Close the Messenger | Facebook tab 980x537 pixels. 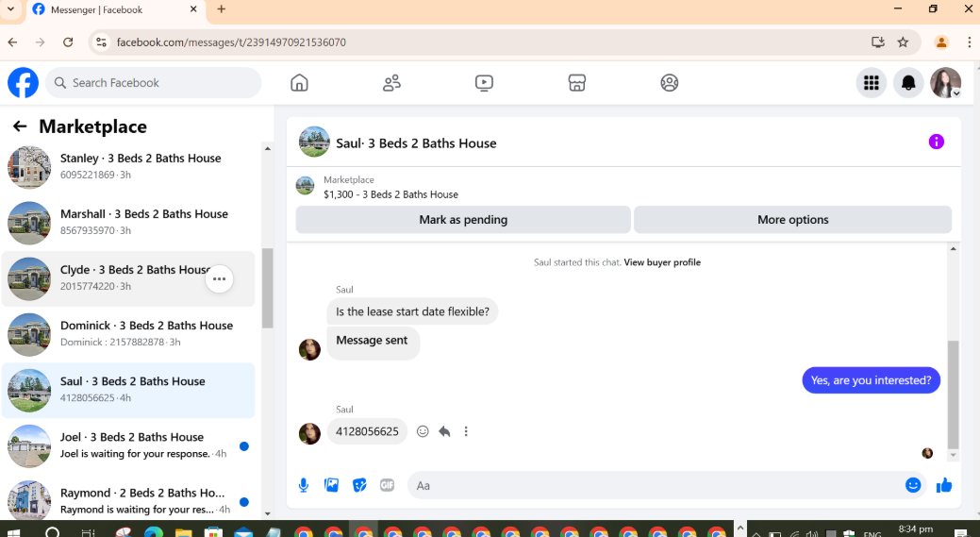point(193,9)
